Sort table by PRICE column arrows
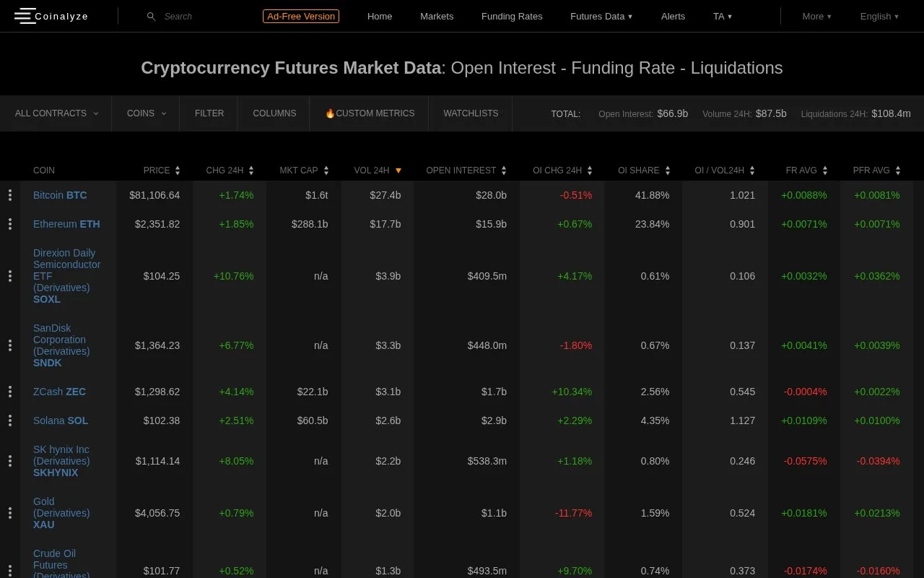This screenshot has width=924, height=578. tap(178, 171)
